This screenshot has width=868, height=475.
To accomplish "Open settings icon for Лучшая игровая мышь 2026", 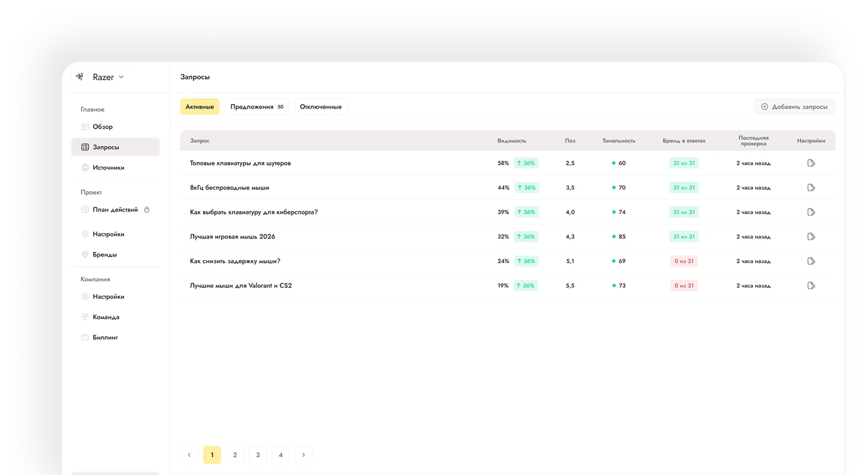I will (x=811, y=237).
